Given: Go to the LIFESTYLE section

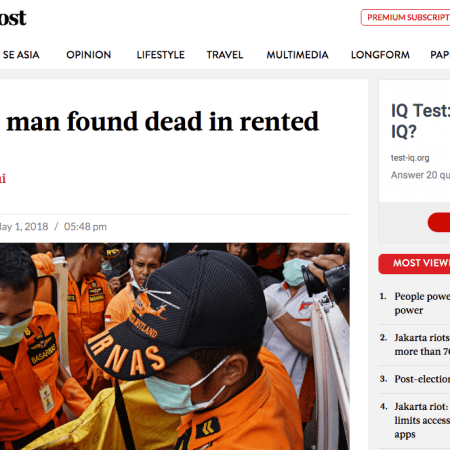Looking at the screenshot, I should (161, 55).
